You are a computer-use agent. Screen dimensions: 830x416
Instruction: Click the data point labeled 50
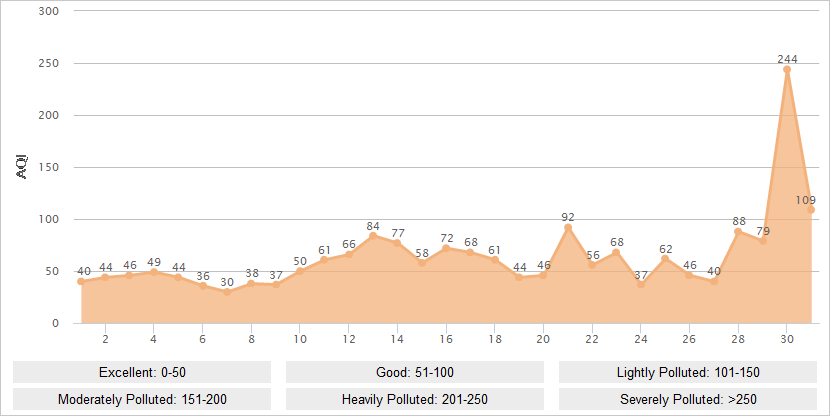[x=300, y=271]
